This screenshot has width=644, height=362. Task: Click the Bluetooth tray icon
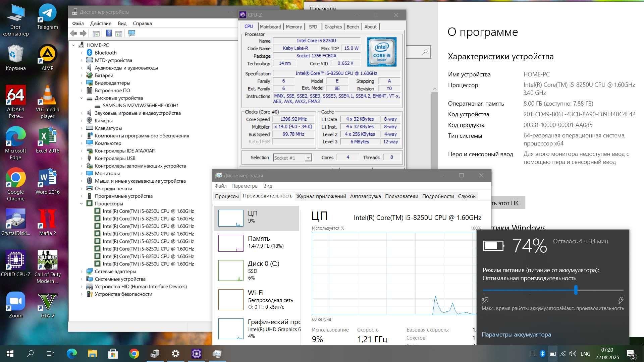(x=542, y=354)
